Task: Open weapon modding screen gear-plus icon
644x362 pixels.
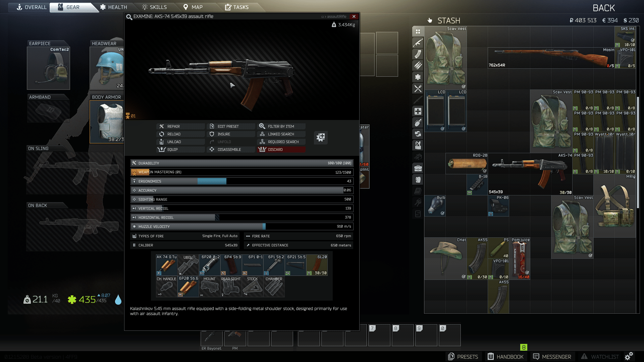Action: pyautogui.click(x=321, y=137)
